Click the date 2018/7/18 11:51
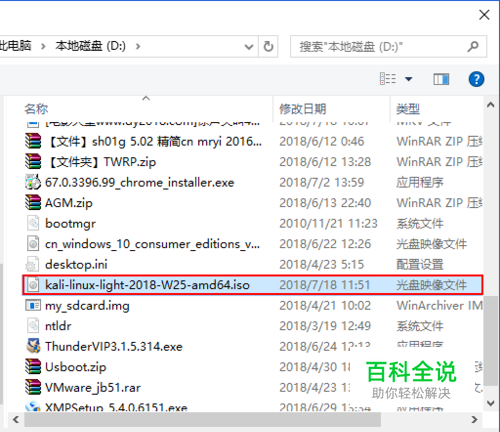Screen dimensions: 500x432 point(325,285)
